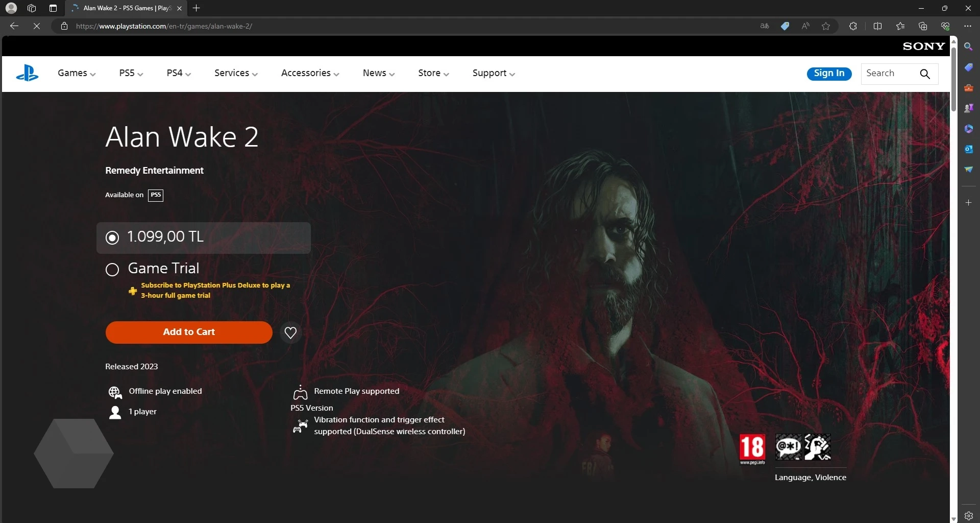The image size is (980, 523).
Task: Click the PlayStation Plus Deluxe subscribe link
Action: point(215,290)
